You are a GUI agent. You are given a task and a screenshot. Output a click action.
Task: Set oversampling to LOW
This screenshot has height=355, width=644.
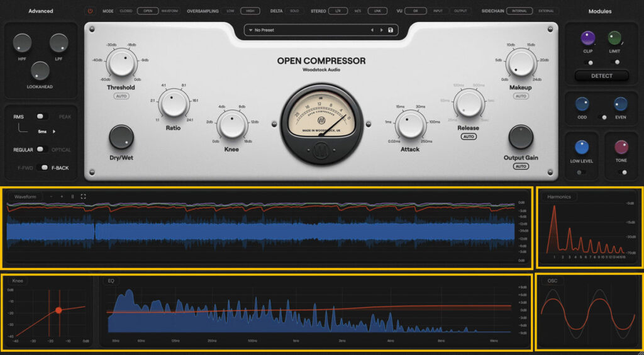coord(230,11)
